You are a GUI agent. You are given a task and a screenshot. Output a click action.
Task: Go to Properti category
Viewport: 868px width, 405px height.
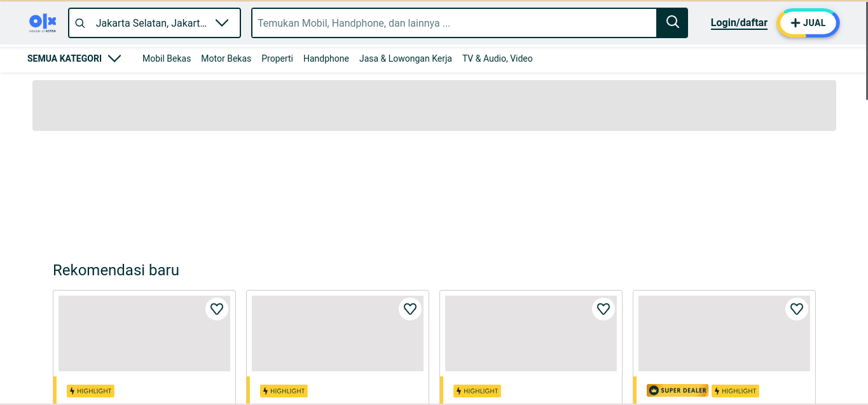click(x=277, y=58)
